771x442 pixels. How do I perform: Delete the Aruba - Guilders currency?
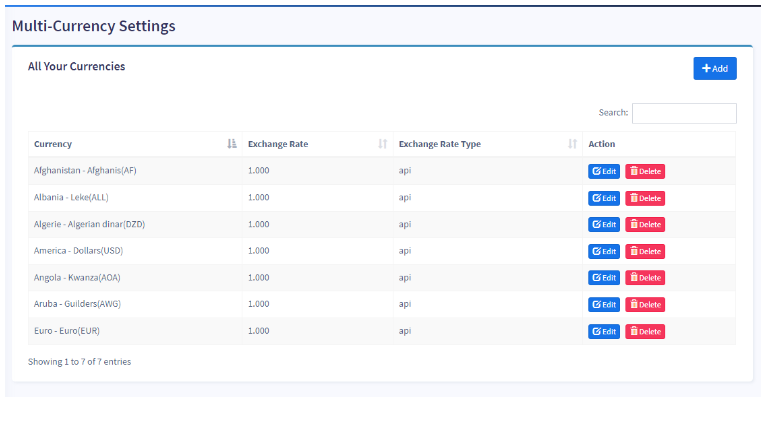[x=645, y=304]
